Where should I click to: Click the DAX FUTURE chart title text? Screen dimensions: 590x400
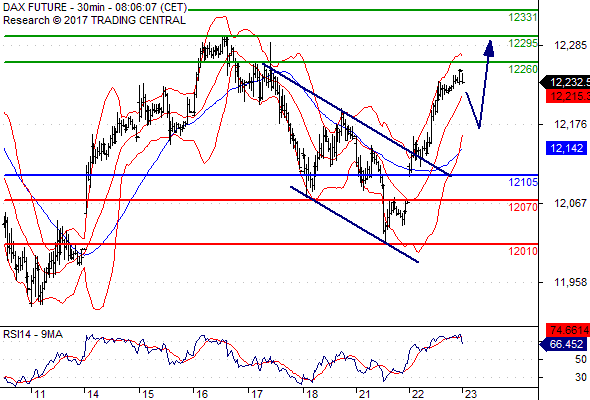pyautogui.click(x=95, y=8)
